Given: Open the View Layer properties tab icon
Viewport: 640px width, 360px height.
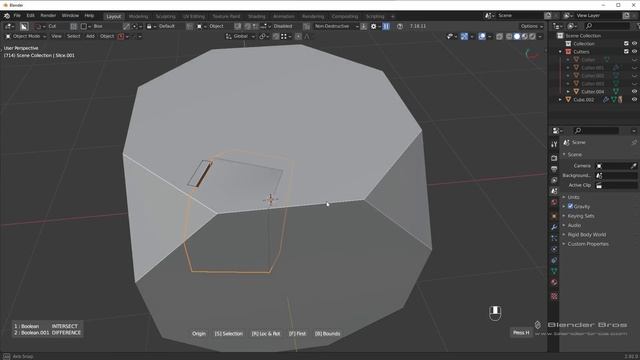Looking at the screenshot, I should click(x=554, y=180).
